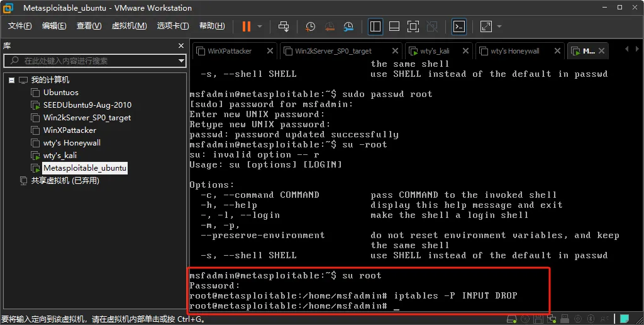
Task: Close the 库 library panel
Action: (x=181, y=46)
